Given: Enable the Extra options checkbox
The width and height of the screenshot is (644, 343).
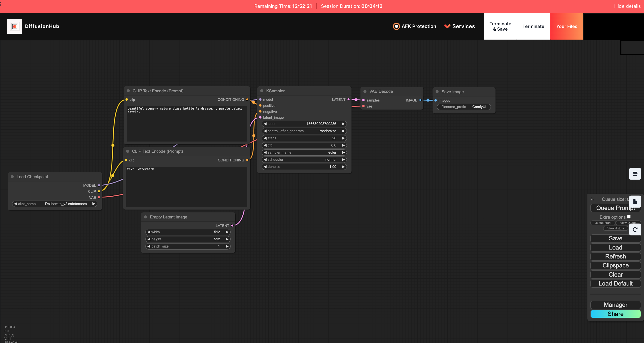Looking at the screenshot, I should point(629,217).
